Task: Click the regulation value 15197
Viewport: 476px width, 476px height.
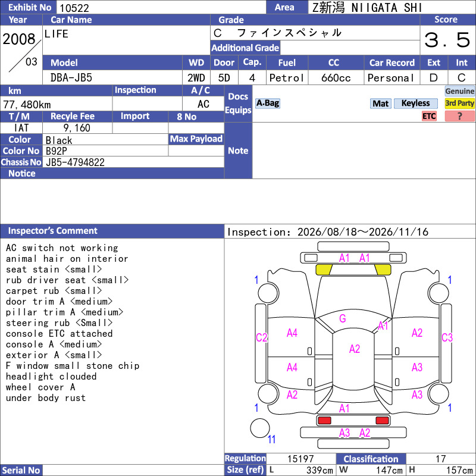Action: click(300, 459)
